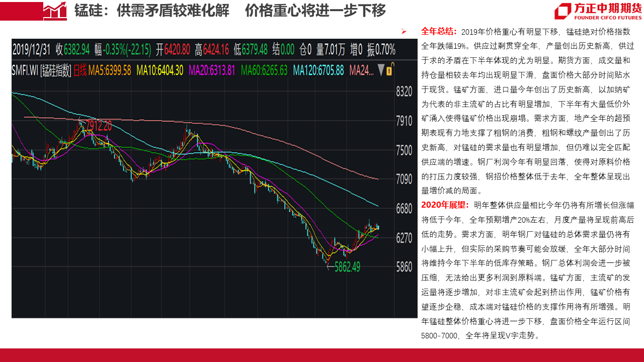The height and width of the screenshot is (362, 644).
Task: Click the 7500 price axis label
Action: (405, 150)
